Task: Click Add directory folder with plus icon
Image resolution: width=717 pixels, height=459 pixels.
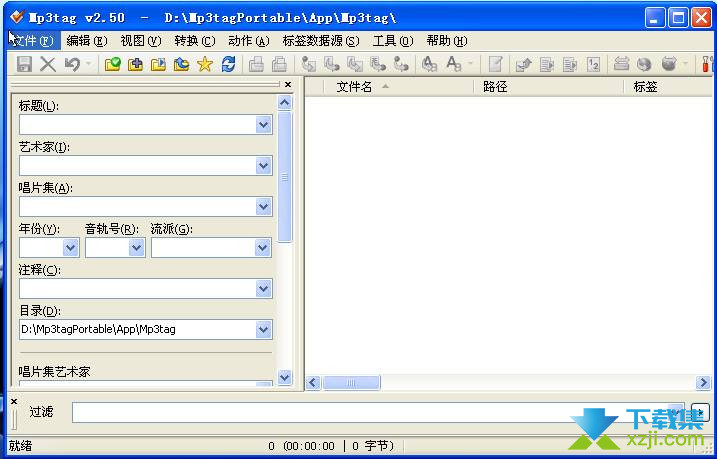Action: [135, 64]
